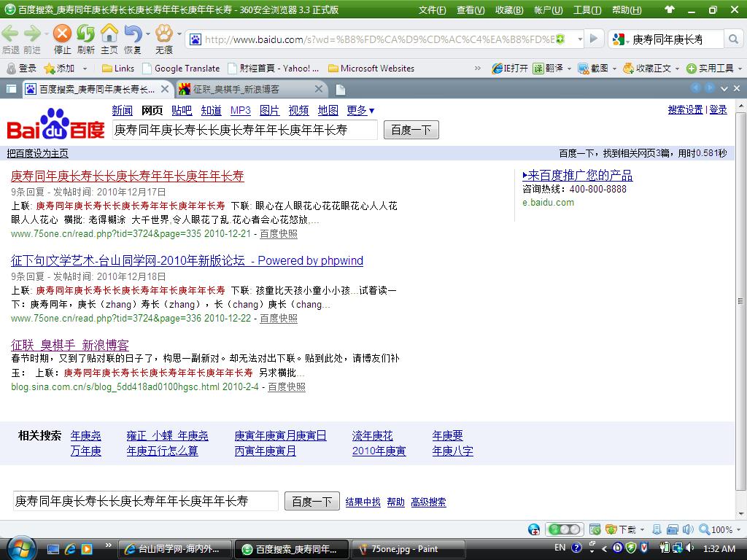
Task: Open the 征下句|文学艺术-台山同学网 result link
Action: [x=187, y=260]
